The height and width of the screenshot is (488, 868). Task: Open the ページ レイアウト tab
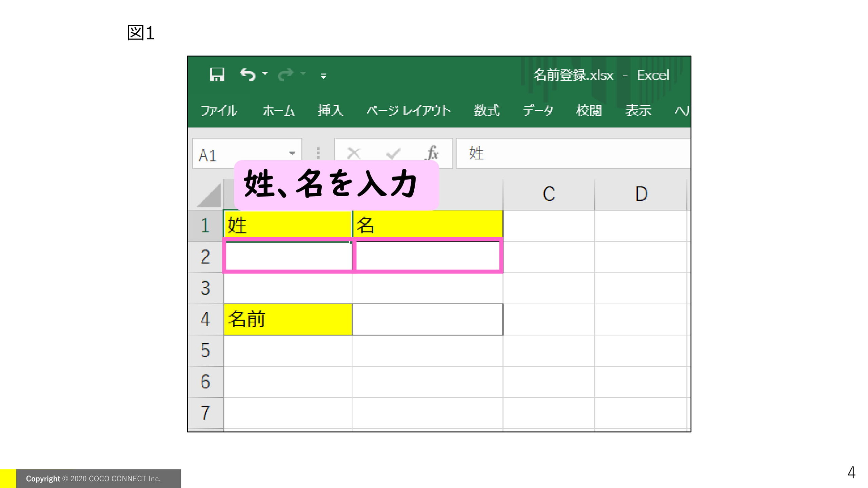pos(409,110)
